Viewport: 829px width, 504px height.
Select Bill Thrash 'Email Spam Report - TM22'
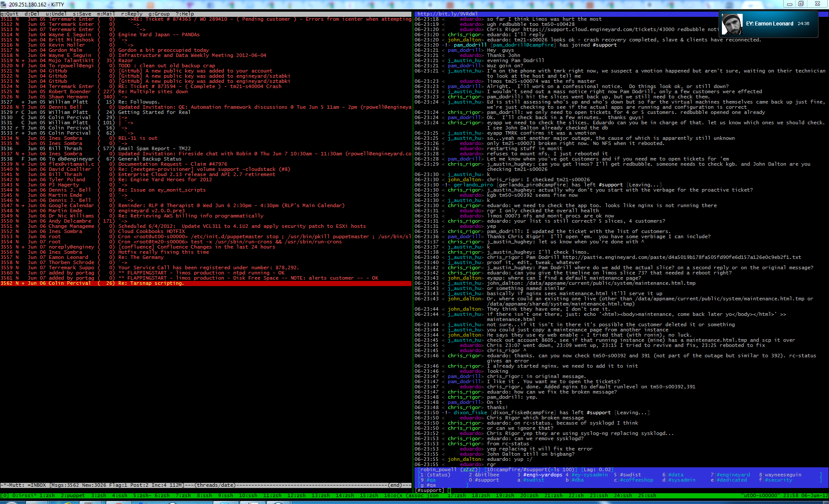206,148
